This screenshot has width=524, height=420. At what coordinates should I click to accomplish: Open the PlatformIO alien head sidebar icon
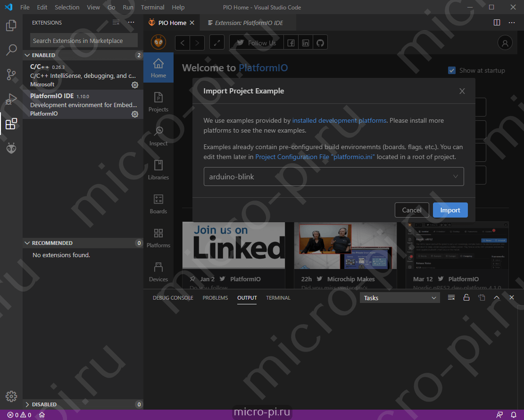[11, 148]
